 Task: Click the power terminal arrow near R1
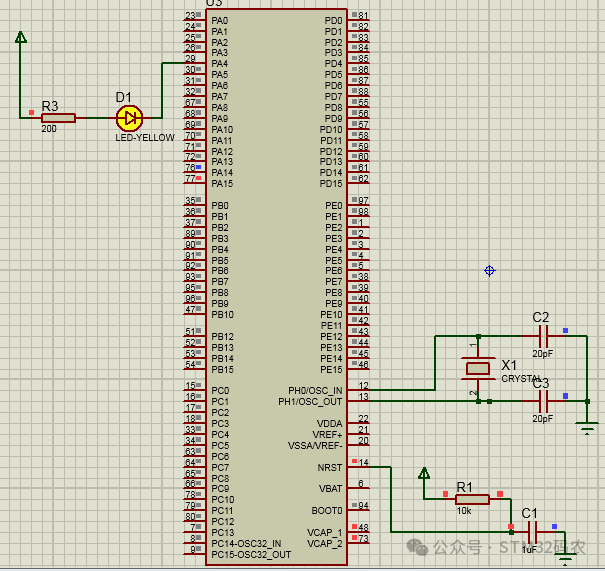click(424, 473)
